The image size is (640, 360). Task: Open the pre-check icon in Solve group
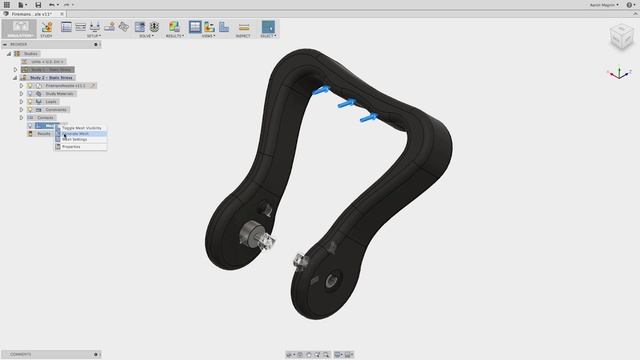click(x=140, y=27)
